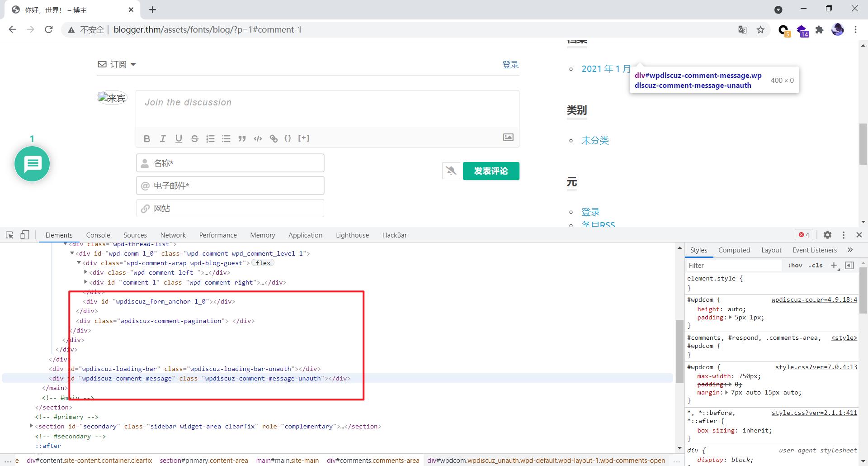Click the Join the discussion text area
This screenshot has height=466, width=868.
(327, 109)
